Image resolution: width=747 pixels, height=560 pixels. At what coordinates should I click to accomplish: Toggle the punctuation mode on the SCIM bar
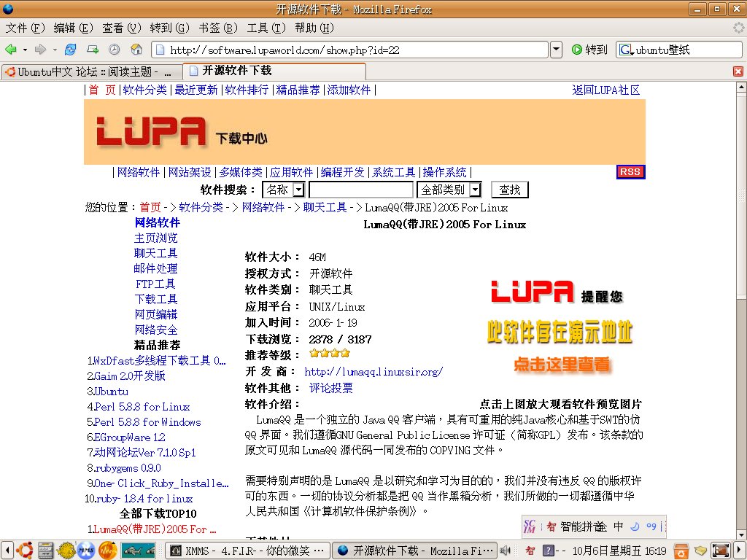pos(651,526)
